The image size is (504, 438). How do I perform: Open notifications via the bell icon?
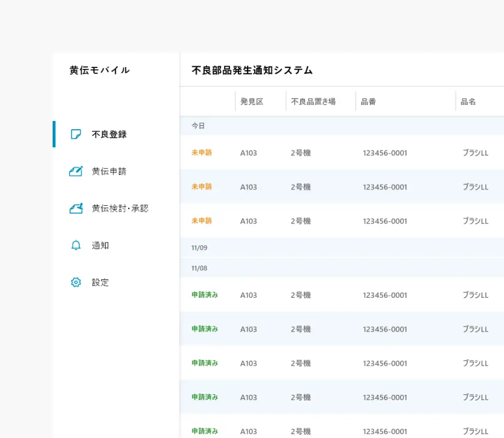[76, 246]
